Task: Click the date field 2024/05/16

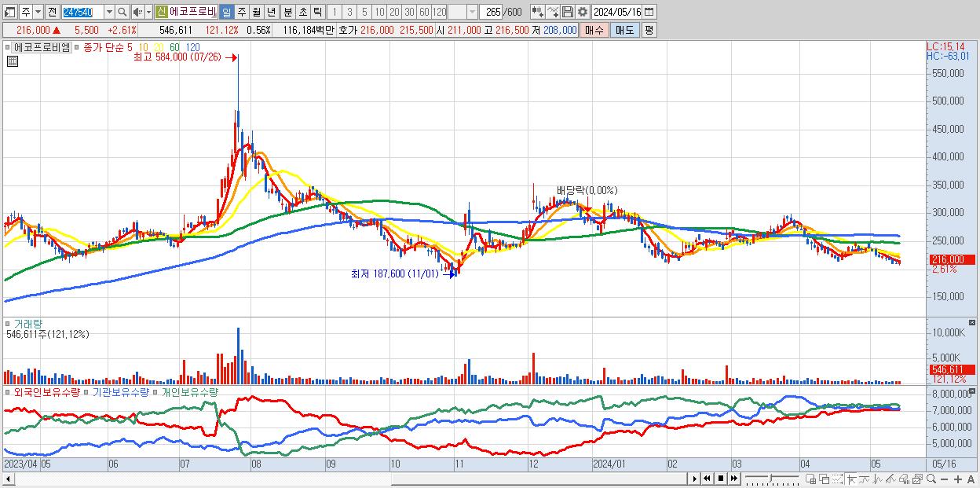Action: pos(616,12)
